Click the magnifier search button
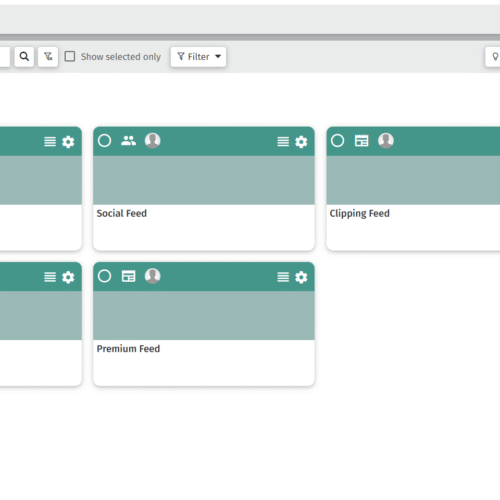The image size is (500, 500). [x=24, y=57]
